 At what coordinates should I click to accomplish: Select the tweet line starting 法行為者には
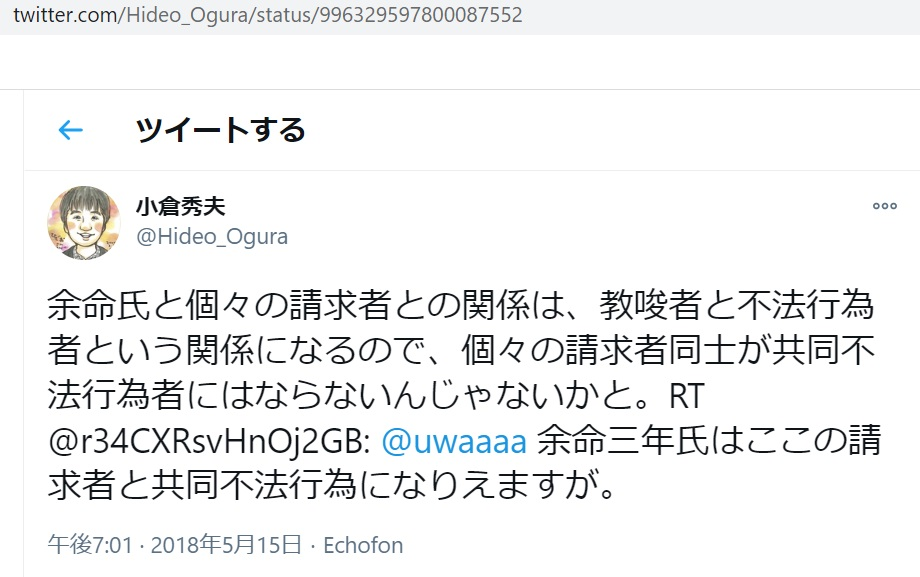tap(376, 395)
